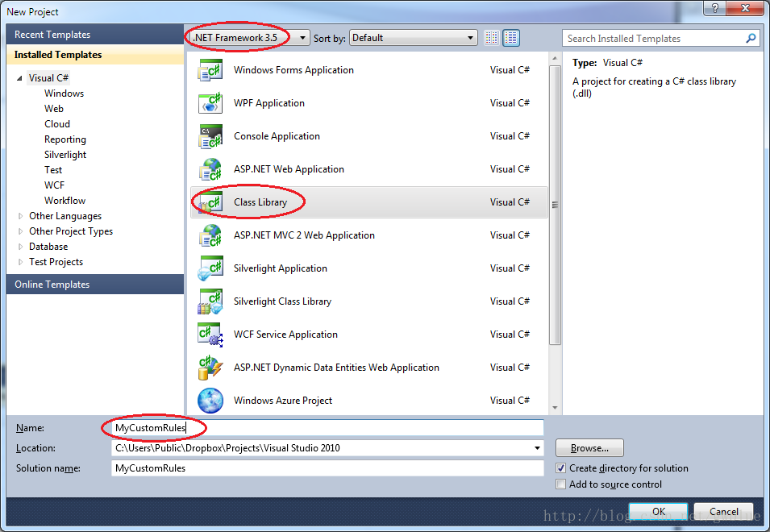The image size is (770, 532).
Task: Open the Installed Templates section
Action: point(95,55)
